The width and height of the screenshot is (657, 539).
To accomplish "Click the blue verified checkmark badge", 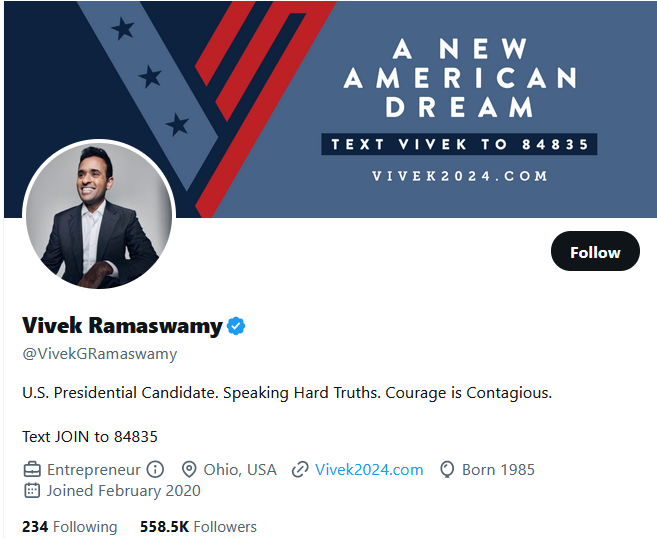I will [x=237, y=326].
